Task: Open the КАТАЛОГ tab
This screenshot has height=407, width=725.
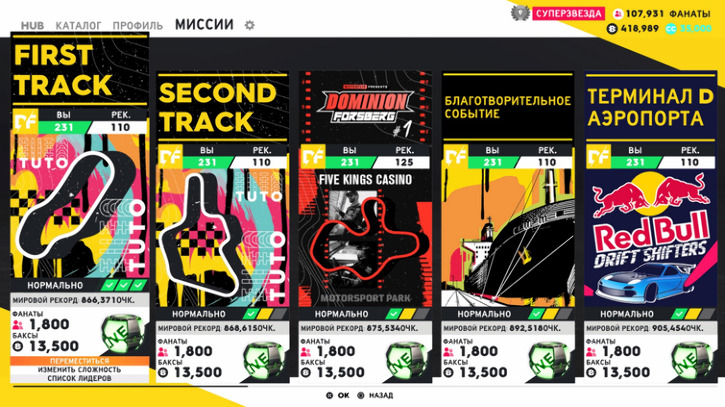Action: (78, 26)
